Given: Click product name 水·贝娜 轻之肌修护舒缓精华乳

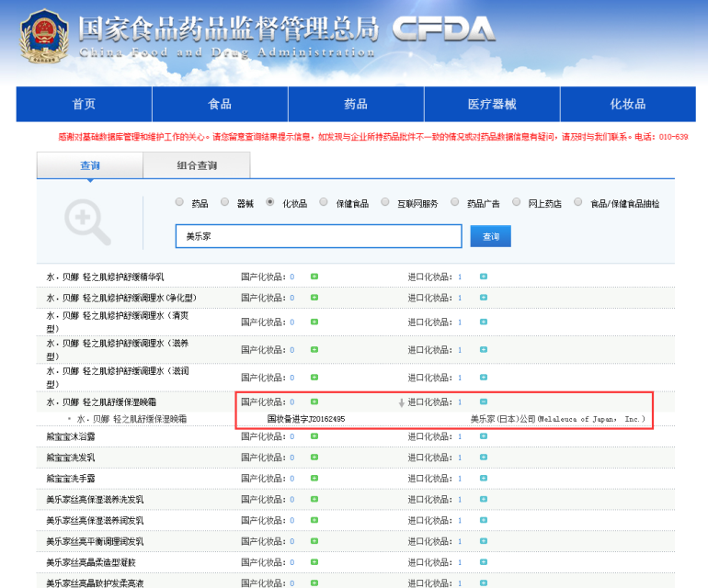Looking at the screenshot, I should coord(105,277).
